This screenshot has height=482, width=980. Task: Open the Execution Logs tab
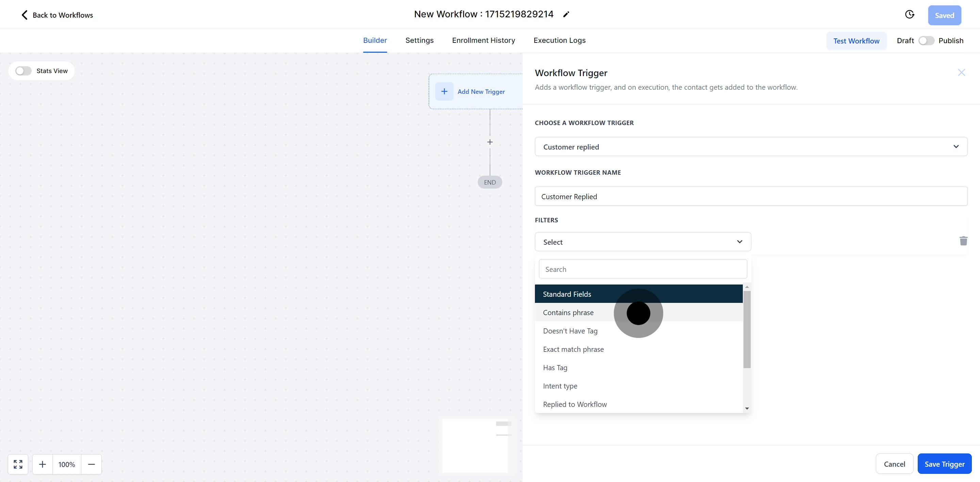(x=559, y=40)
